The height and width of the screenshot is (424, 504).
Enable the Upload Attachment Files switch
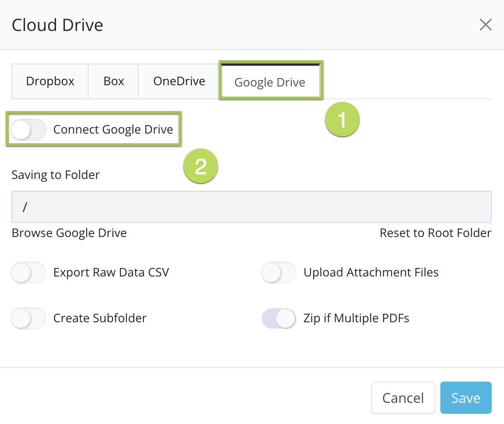tap(278, 273)
